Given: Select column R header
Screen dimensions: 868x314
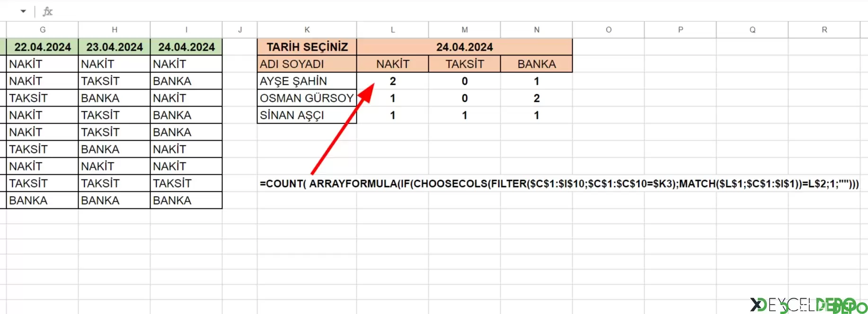Looking at the screenshot, I should 824,29.
